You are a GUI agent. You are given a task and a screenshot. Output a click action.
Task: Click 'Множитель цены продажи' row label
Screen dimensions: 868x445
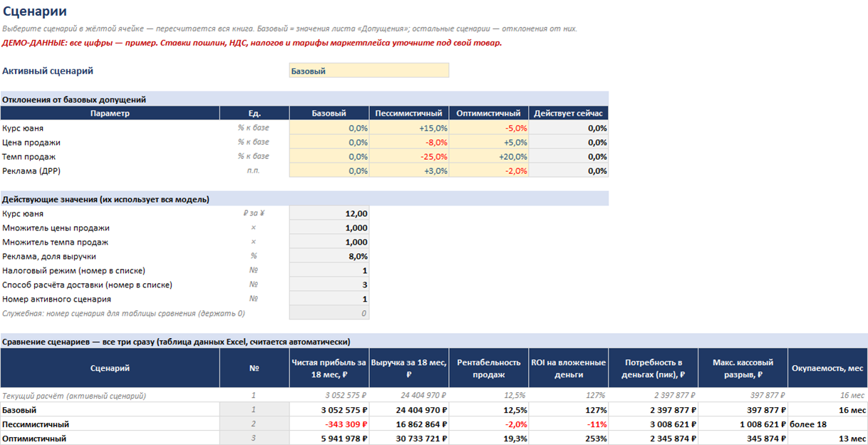(56, 228)
